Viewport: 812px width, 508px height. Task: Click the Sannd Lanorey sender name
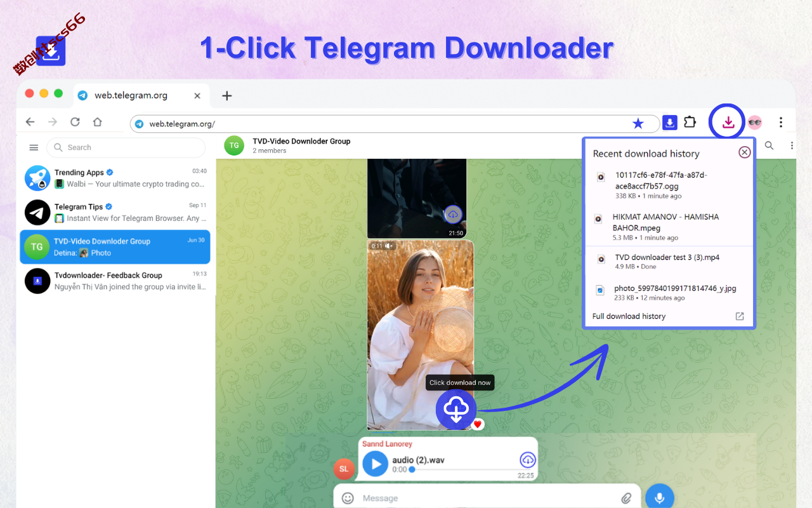[x=387, y=444]
